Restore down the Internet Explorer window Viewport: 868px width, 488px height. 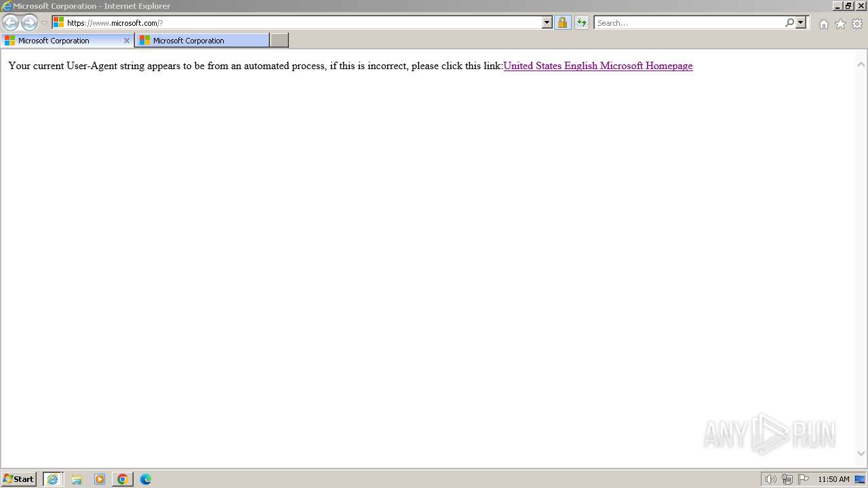[848, 5]
